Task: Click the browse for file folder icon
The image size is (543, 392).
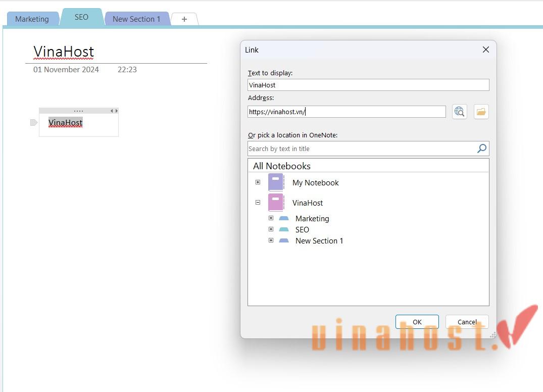Action: click(x=481, y=112)
